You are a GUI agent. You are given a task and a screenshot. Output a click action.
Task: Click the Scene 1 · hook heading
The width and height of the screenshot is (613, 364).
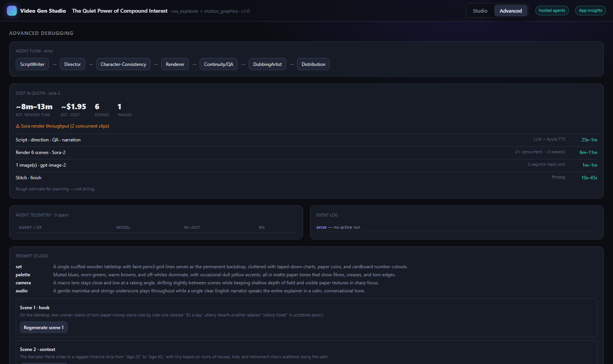[34, 308]
